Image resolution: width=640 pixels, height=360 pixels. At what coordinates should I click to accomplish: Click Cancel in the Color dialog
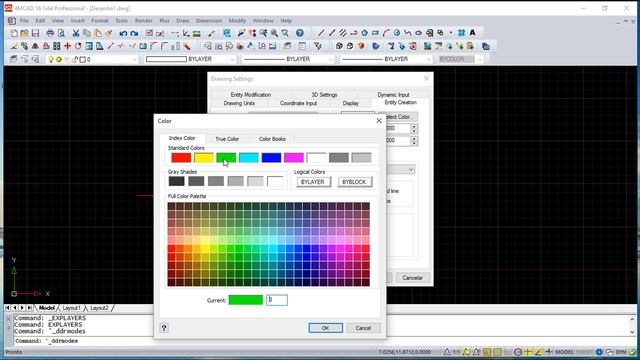pos(363,328)
